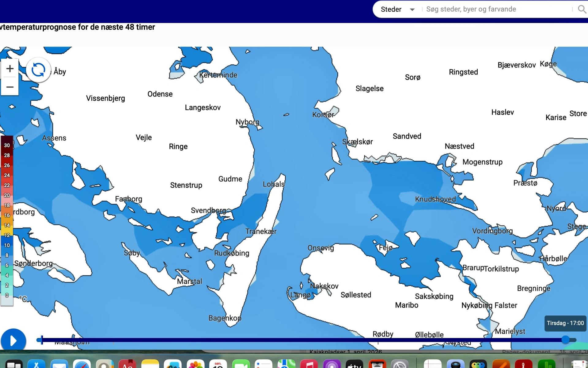The height and width of the screenshot is (368, 588).
Task: Click the Odense label on the map
Action: pos(160,94)
